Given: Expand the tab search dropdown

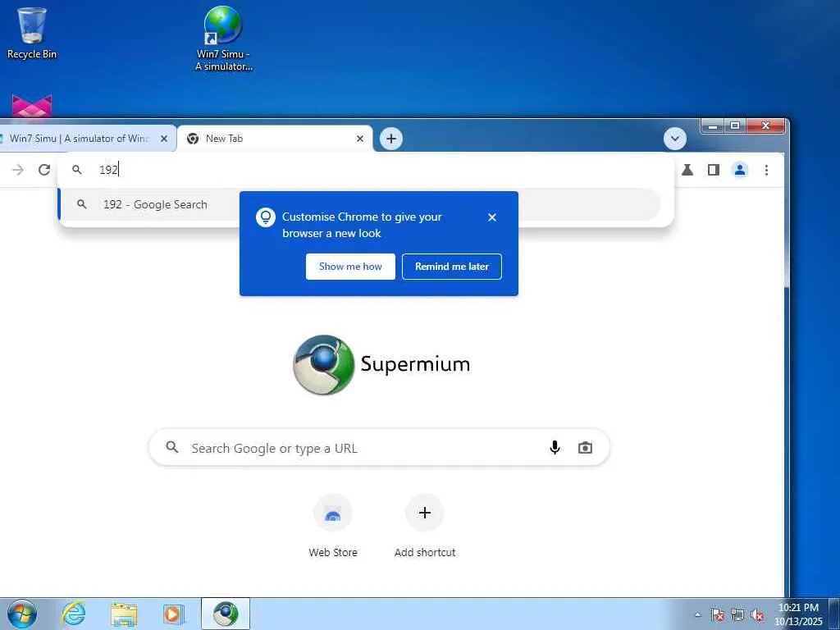Looking at the screenshot, I should pos(675,139).
